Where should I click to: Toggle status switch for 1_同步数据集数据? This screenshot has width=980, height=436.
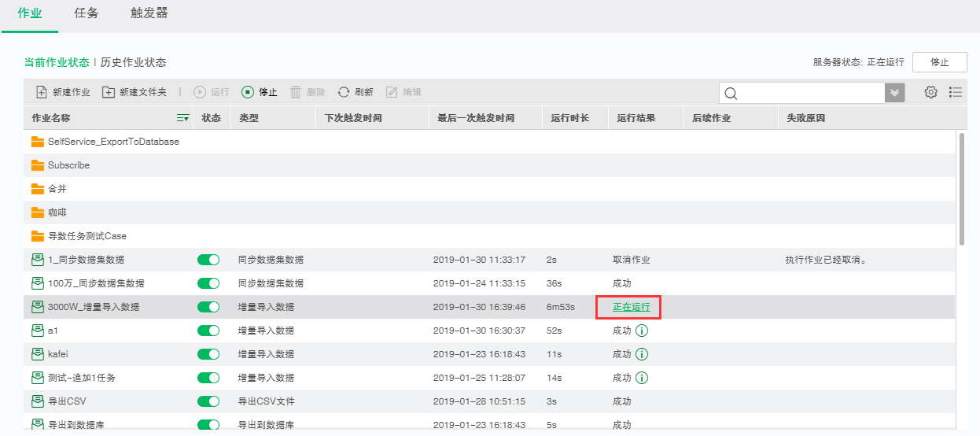208,260
